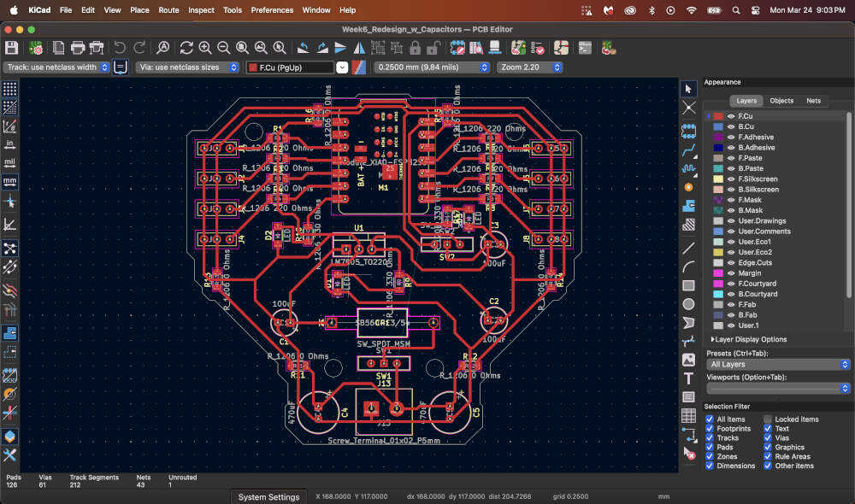Select the Add Image tool
Viewport: 855px width, 504px height.
(688, 360)
